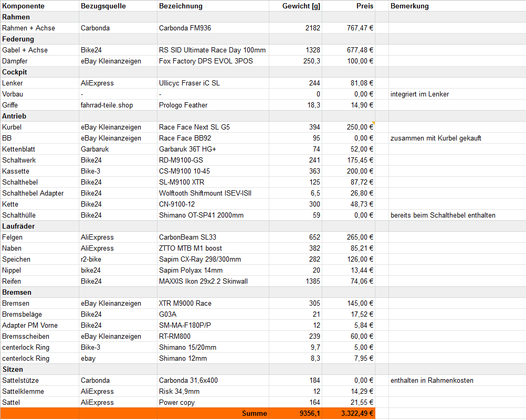526x420 pixels.
Task: Select the CarbonBeam SL33 cell
Action: (213, 238)
